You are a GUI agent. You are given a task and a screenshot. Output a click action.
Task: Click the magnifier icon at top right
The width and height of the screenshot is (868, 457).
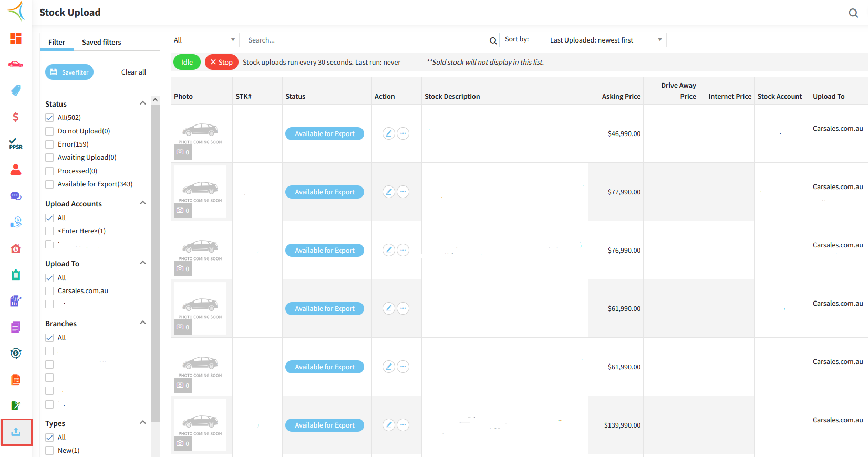853,13
